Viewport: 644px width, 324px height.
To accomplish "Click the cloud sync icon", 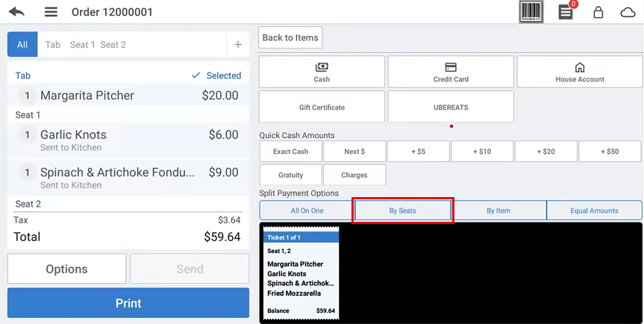I will point(628,12).
